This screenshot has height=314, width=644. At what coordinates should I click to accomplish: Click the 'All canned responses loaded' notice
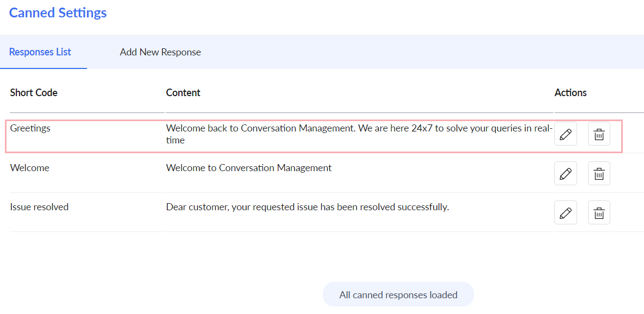398,294
